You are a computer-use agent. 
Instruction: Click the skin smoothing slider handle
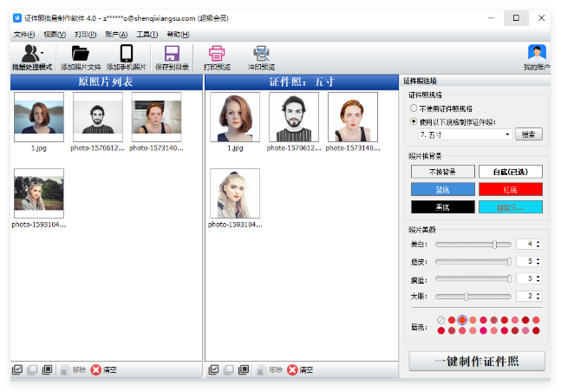509,262
